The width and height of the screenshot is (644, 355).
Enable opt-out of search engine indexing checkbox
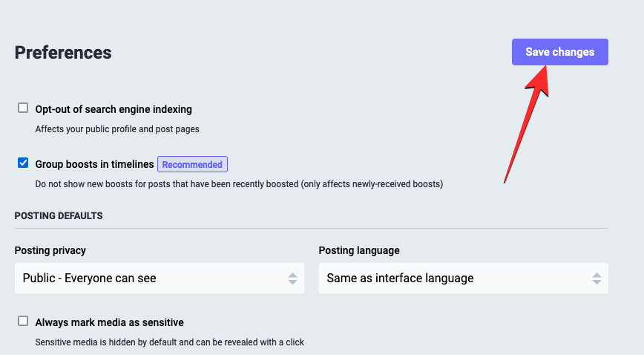tap(23, 108)
